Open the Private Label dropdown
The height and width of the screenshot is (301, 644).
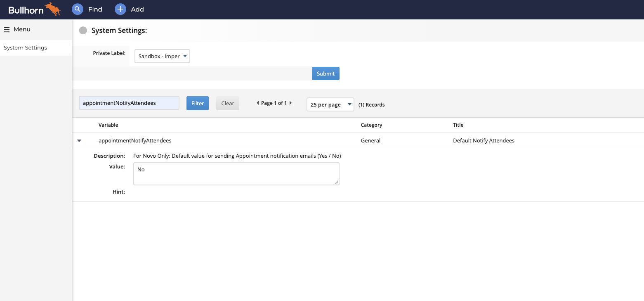pyautogui.click(x=162, y=56)
